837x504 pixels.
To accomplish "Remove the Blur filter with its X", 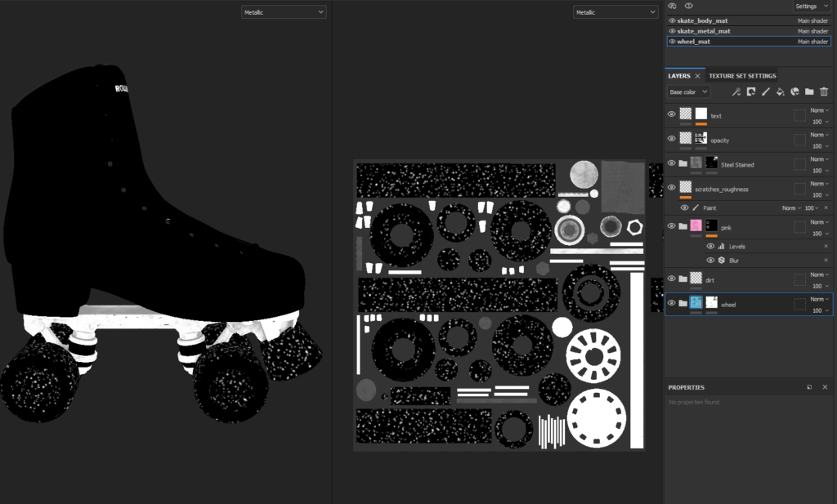I will [x=826, y=261].
